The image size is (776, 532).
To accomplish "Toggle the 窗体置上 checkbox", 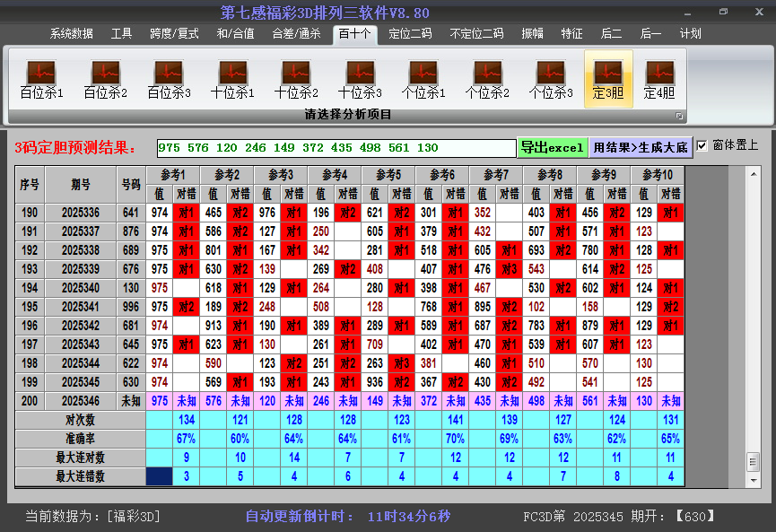I will [702, 145].
